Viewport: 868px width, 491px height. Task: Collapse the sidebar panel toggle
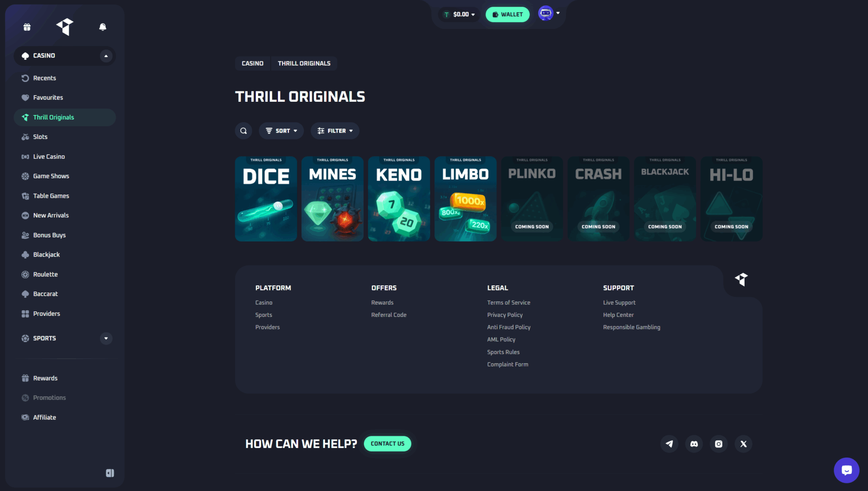[x=110, y=473]
